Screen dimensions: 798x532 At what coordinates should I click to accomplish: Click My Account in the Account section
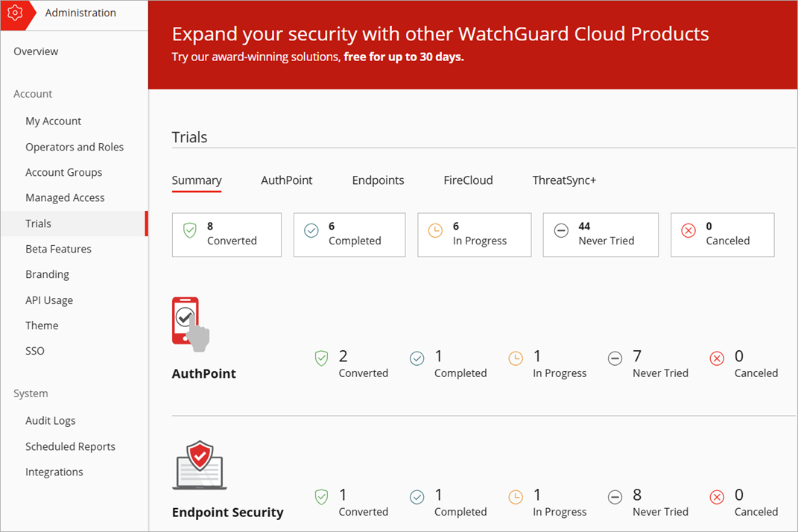53,121
